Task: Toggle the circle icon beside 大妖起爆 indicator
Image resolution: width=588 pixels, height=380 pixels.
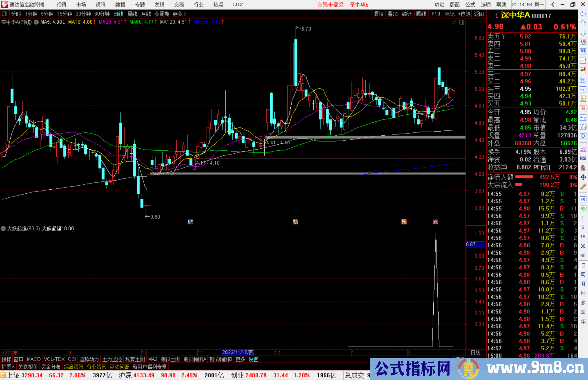Action: pyautogui.click(x=3, y=229)
